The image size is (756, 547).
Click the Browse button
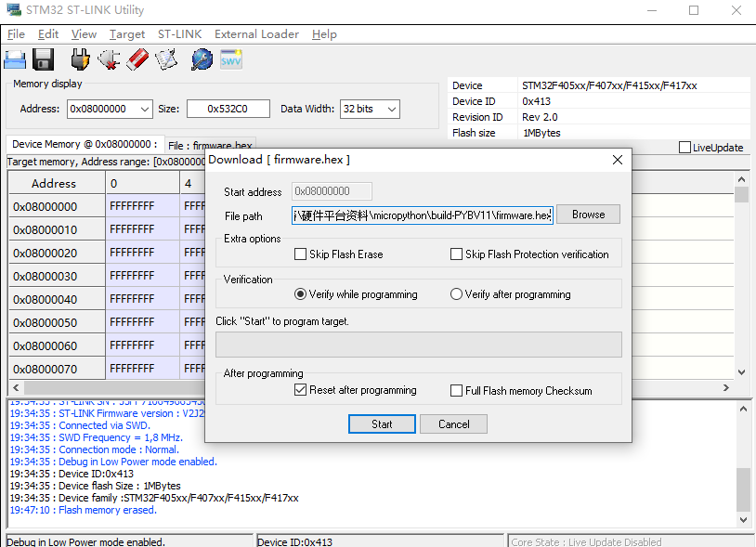[588, 215]
